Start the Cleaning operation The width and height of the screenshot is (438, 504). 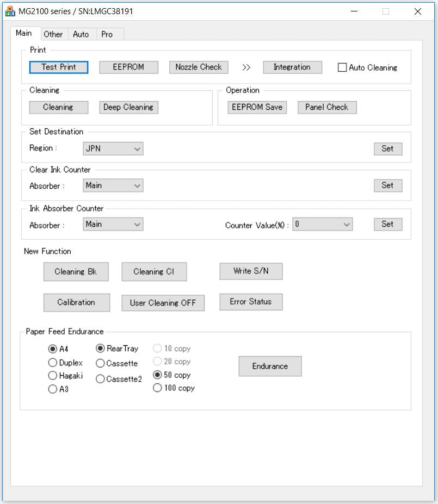[59, 107]
